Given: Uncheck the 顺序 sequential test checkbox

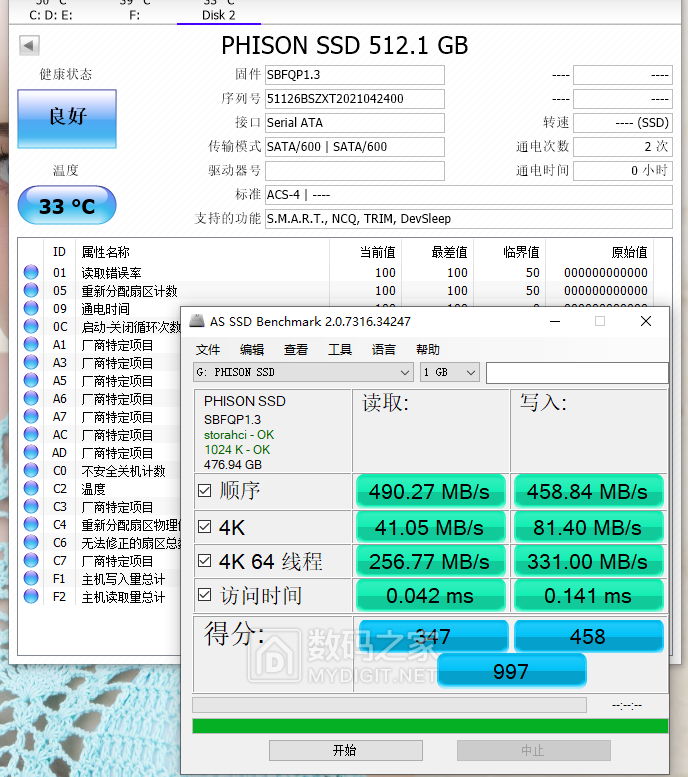Looking at the screenshot, I should point(205,491).
